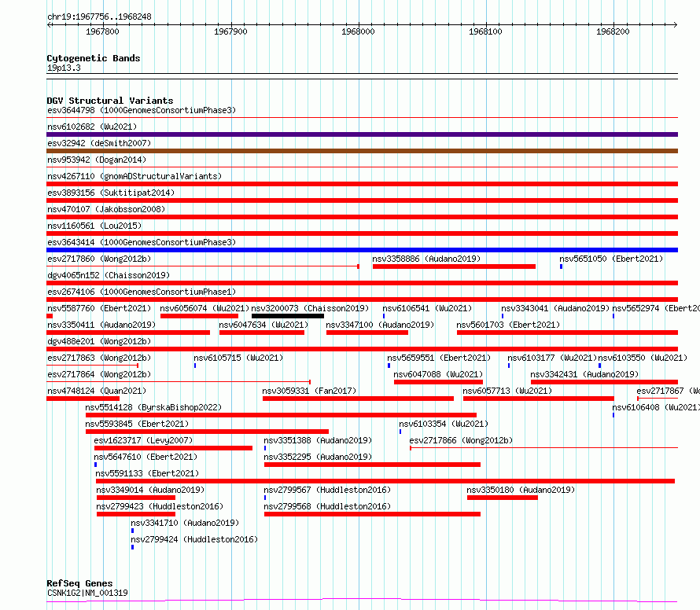Viewport: 700px width, 610px height.
Task: Click the RefSeq Genes track heading
Action: (x=79, y=583)
